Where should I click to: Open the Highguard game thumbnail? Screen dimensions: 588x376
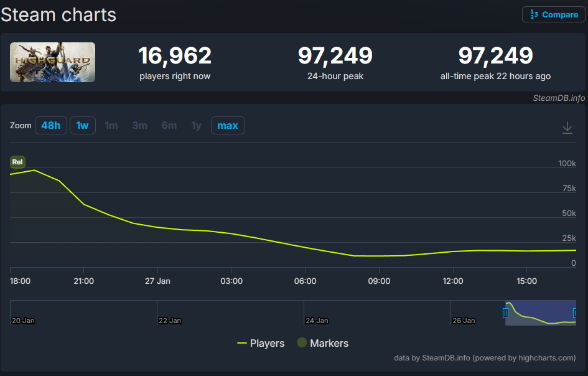pos(53,62)
